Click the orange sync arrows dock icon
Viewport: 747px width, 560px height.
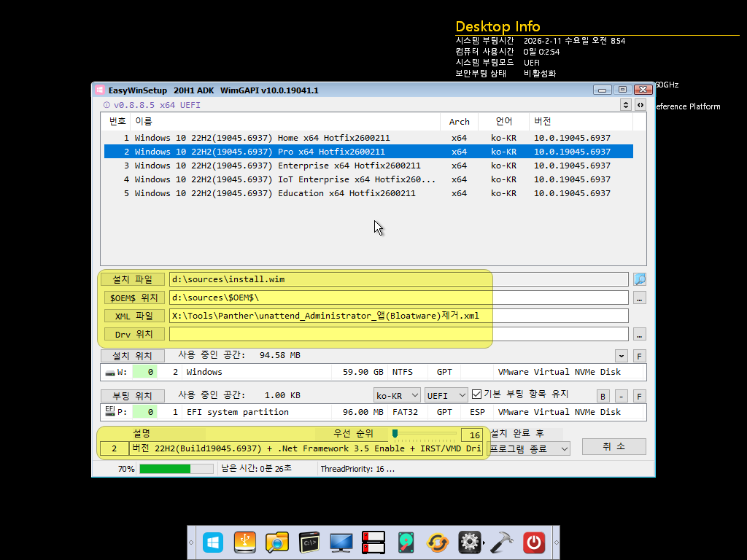tap(438, 542)
